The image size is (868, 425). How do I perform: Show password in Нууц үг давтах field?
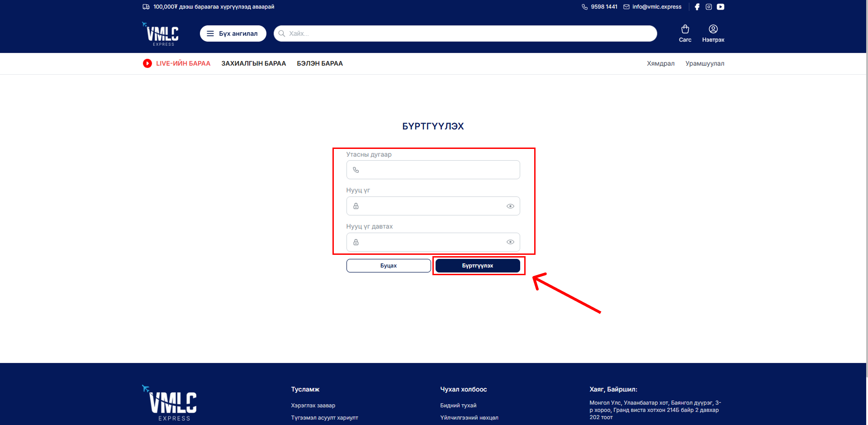tap(510, 242)
